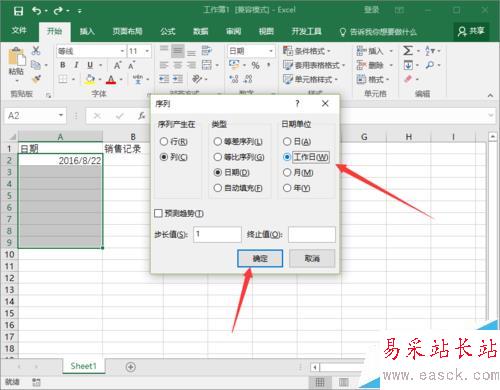Click the Merge and Center icon
This screenshot has width=500, height=390.
[x=207, y=65]
